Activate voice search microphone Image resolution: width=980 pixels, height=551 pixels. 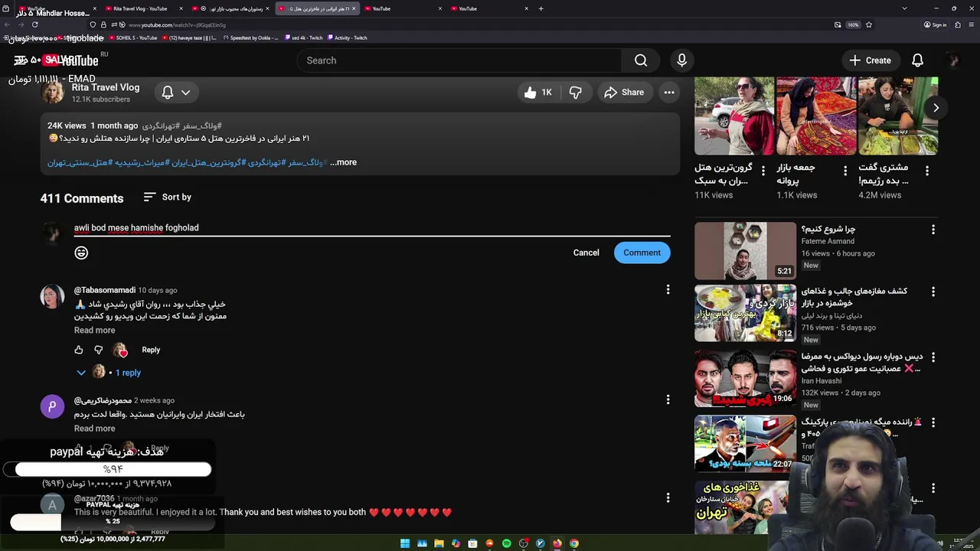pos(681,60)
